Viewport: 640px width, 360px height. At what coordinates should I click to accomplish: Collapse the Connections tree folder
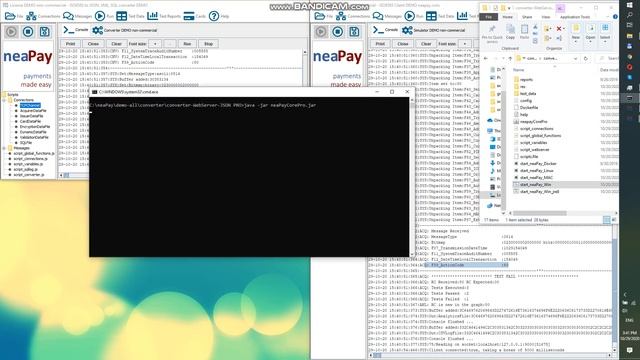tap(4, 100)
